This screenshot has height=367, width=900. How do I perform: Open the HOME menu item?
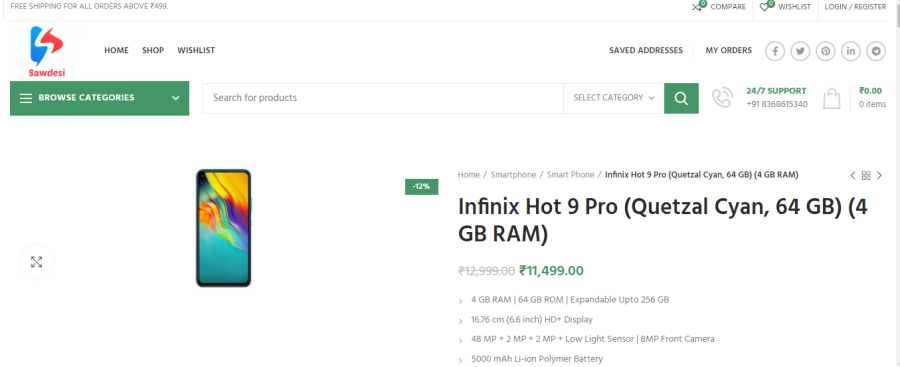pos(117,51)
